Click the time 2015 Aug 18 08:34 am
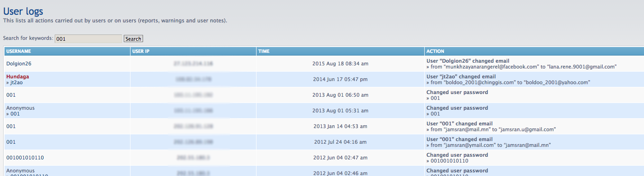 [340, 64]
